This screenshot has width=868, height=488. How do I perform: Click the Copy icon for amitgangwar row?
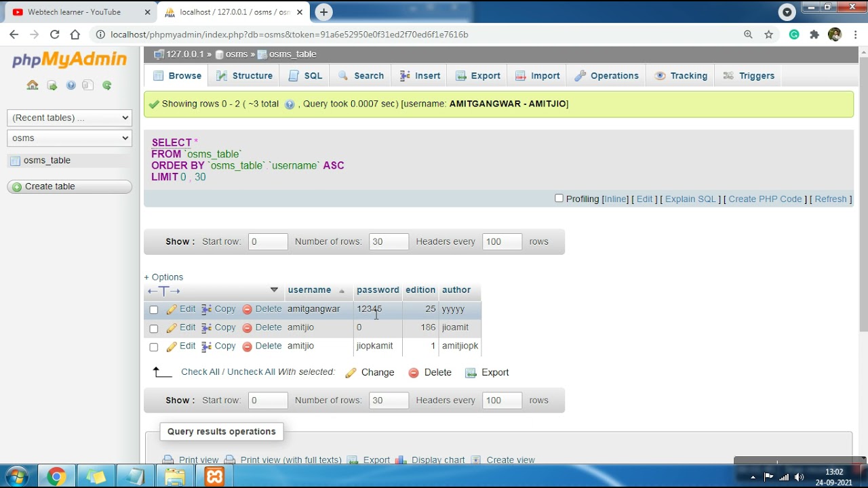(x=207, y=309)
